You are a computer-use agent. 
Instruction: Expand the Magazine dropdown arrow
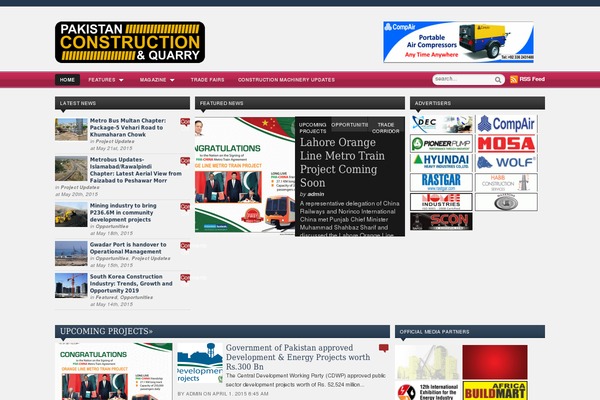pyautogui.click(x=172, y=80)
